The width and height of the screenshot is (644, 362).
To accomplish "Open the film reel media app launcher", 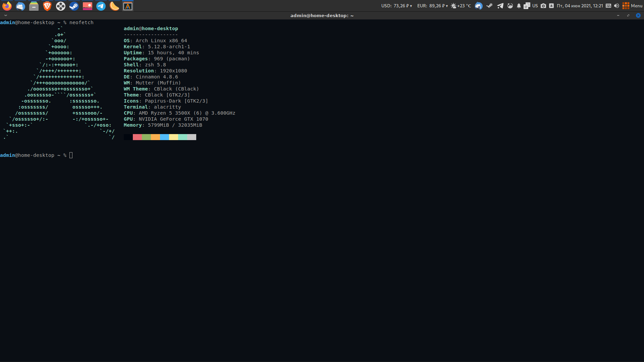I will [61, 6].
